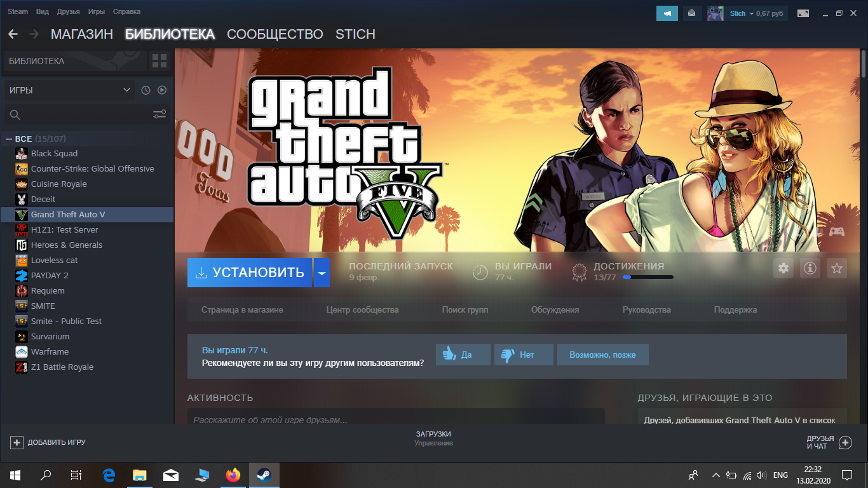Open Руководства link

click(646, 310)
